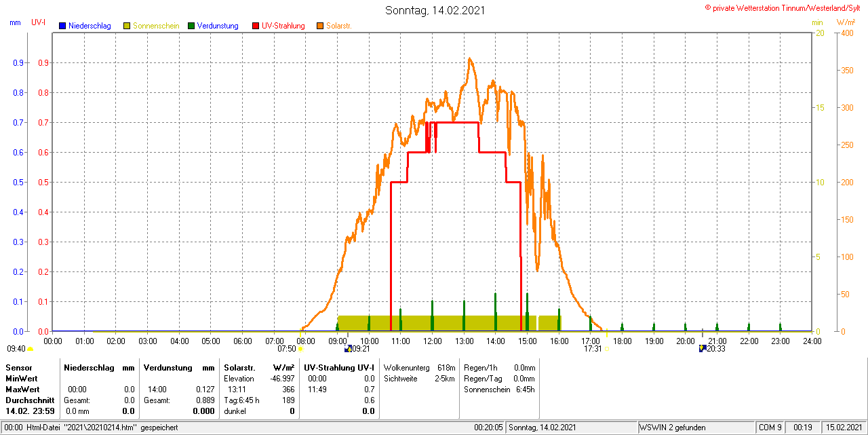Click the Solarstr. W/m² column header
The image size is (868, 435).
click(259, 367)
